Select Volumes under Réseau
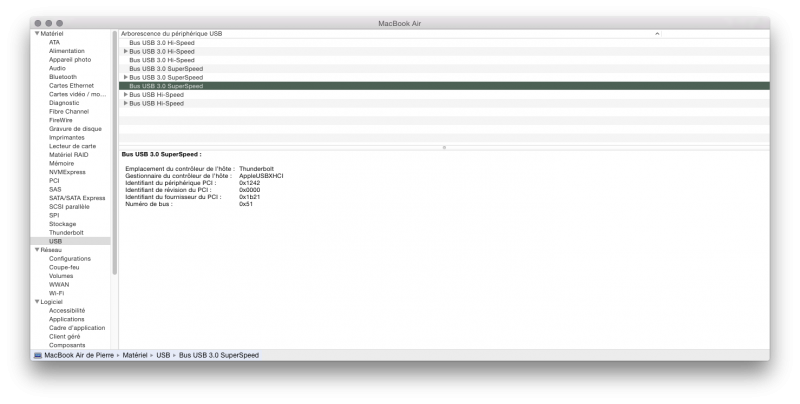The image size is (800, 404). pyautogui.click(x=61, y=276)
